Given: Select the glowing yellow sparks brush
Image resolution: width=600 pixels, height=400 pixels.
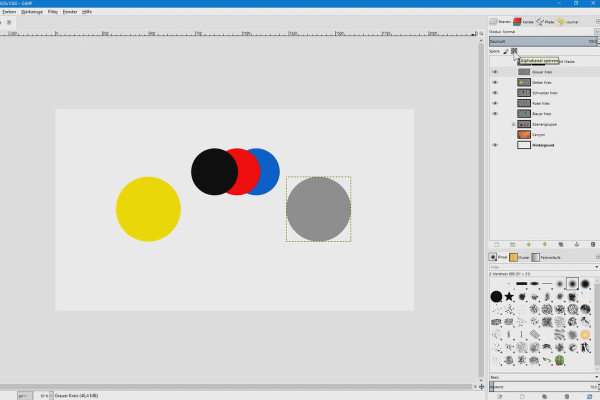Looking at the screenshot, I should tap(585, 335).
